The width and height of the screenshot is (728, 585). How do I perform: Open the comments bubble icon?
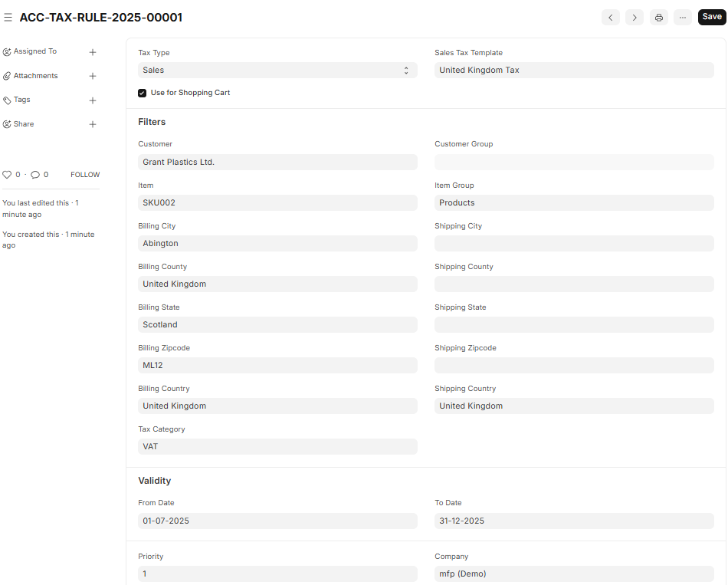pyautogui.click(x=35, y=175)
